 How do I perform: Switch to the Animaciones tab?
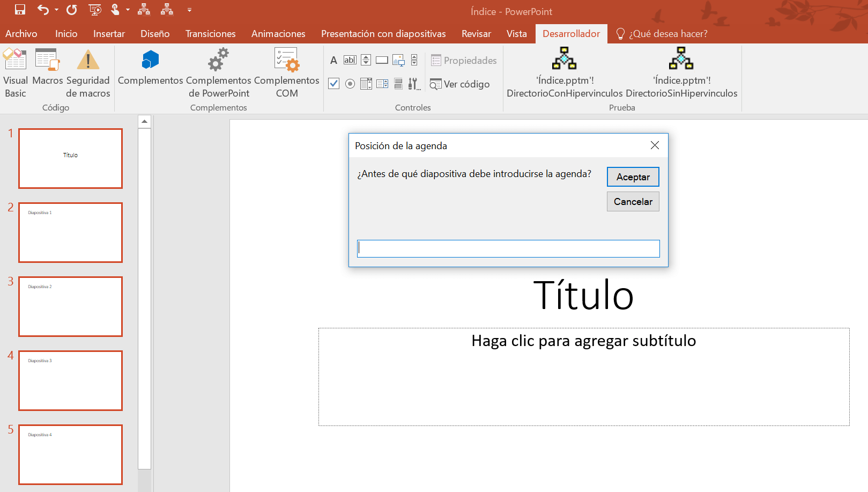pos(278,34)
